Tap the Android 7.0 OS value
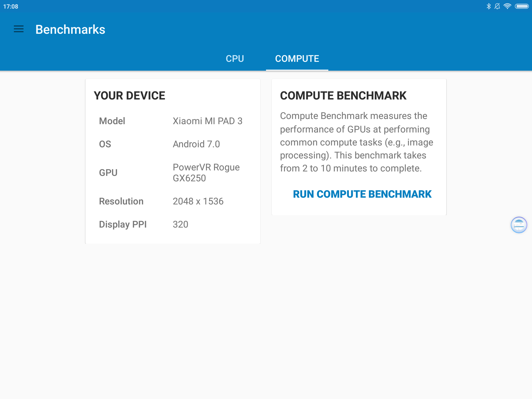The image size is (532, 399). tap(196, 144)
